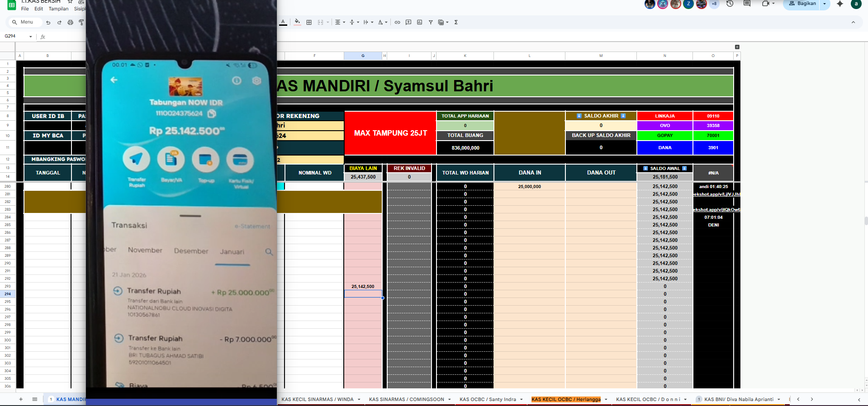Open table view options dropdown

click(443, 22)
